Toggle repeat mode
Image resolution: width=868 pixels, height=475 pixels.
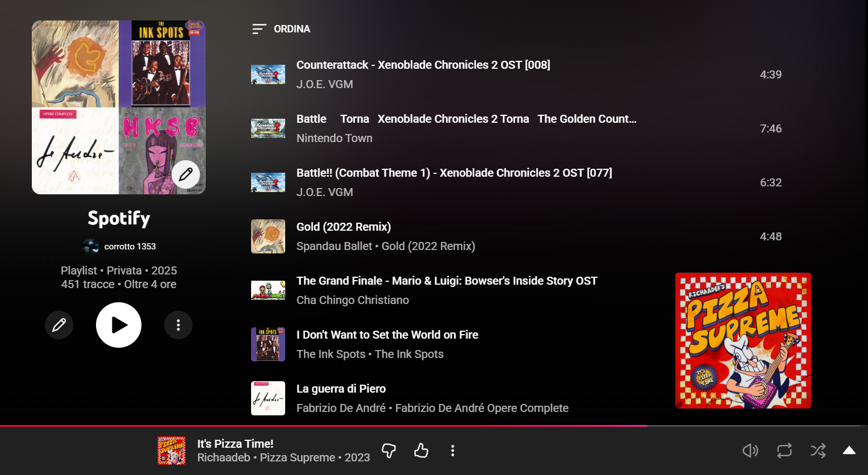(x=784, y=451)
